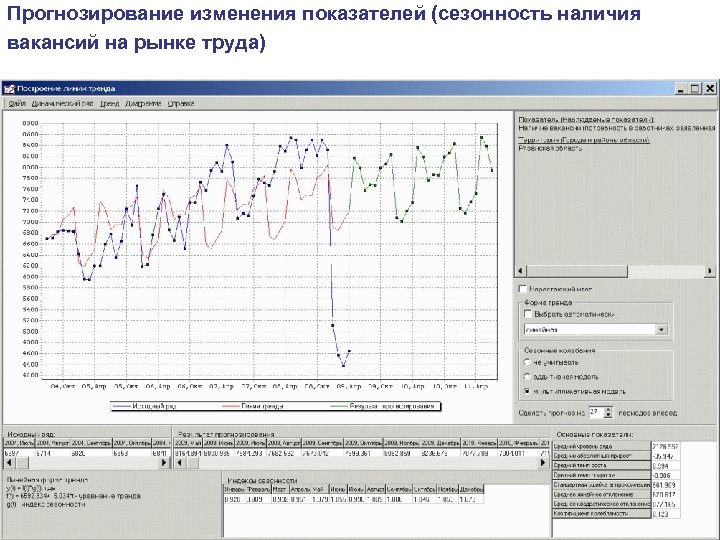Screen dimensions: 720x540
Task: Open the Тренд menu
Action: click(x=109, y=104)
